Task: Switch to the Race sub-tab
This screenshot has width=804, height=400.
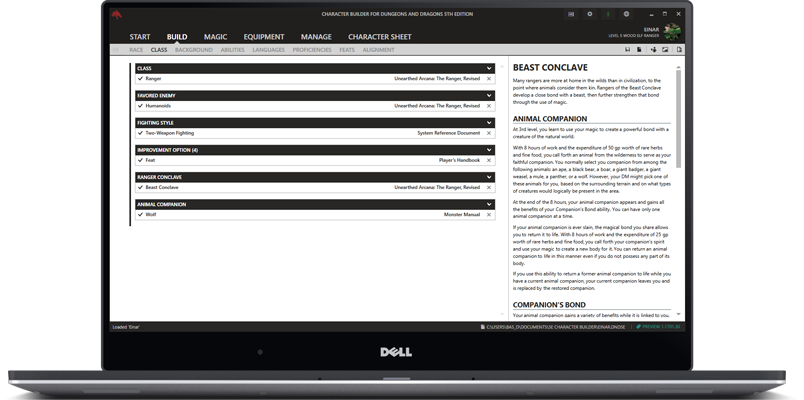Action: pyautogui.click(x=136, y=50)
